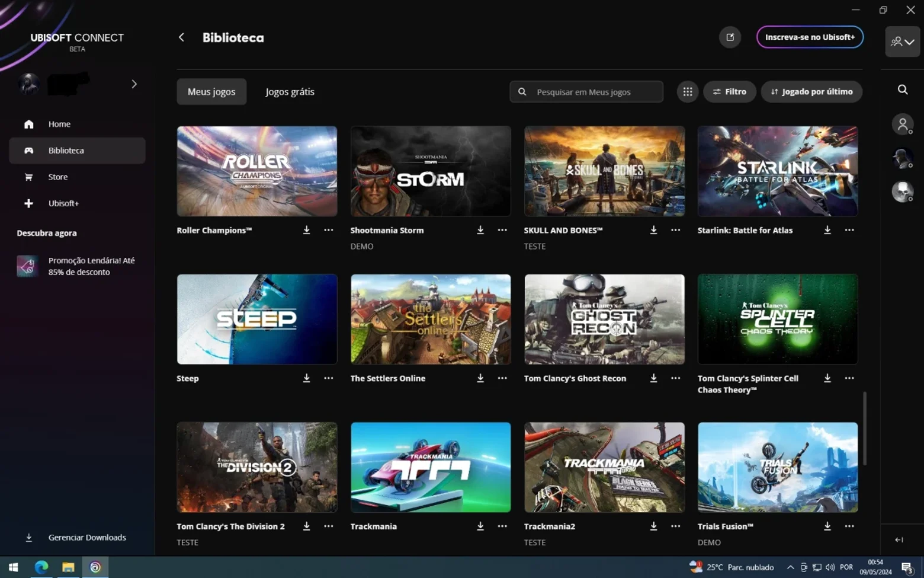Image resolution: width=924 pixels, height=578 pixels.
Task: Open the Splinter Cell Chaos Theory cover
Action: [778, 319]
